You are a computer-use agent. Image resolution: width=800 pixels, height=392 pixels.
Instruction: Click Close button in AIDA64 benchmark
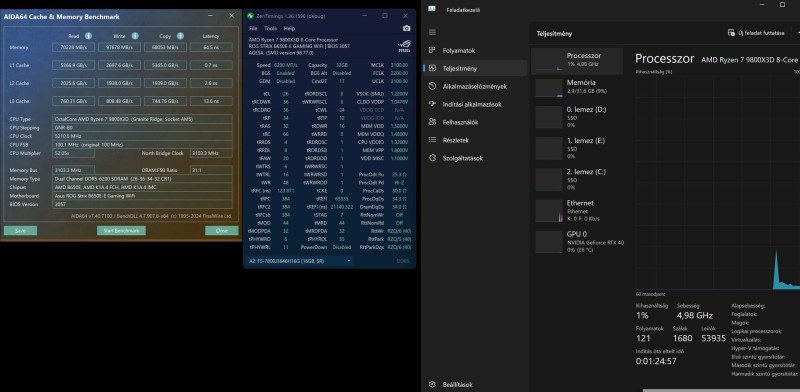pyautogui.click(x=221, y=231)
